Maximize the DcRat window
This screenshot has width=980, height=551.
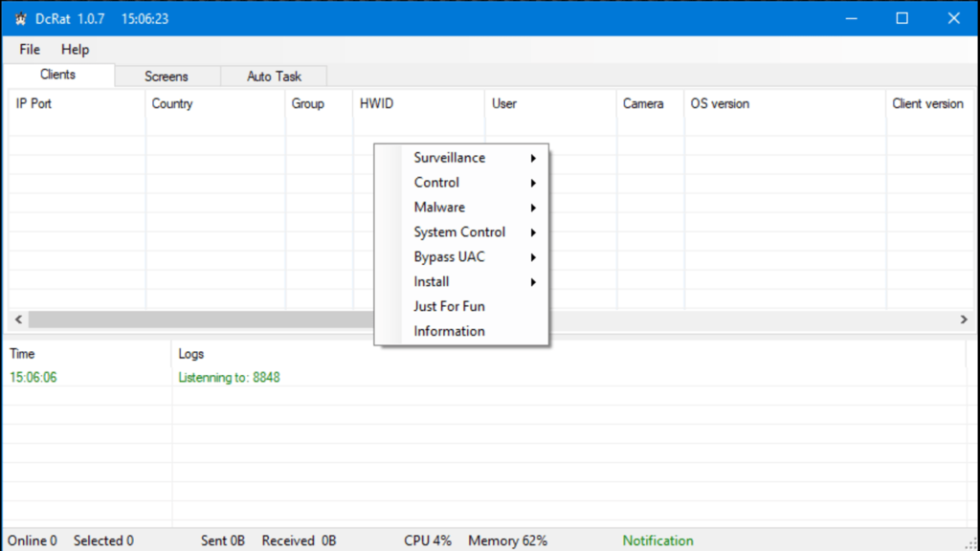click(x=902, y=19)
